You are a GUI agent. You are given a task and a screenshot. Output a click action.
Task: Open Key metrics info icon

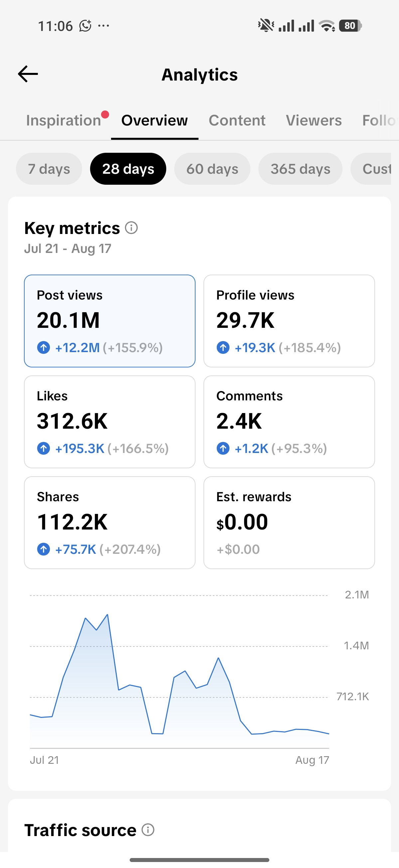(131, 228)
